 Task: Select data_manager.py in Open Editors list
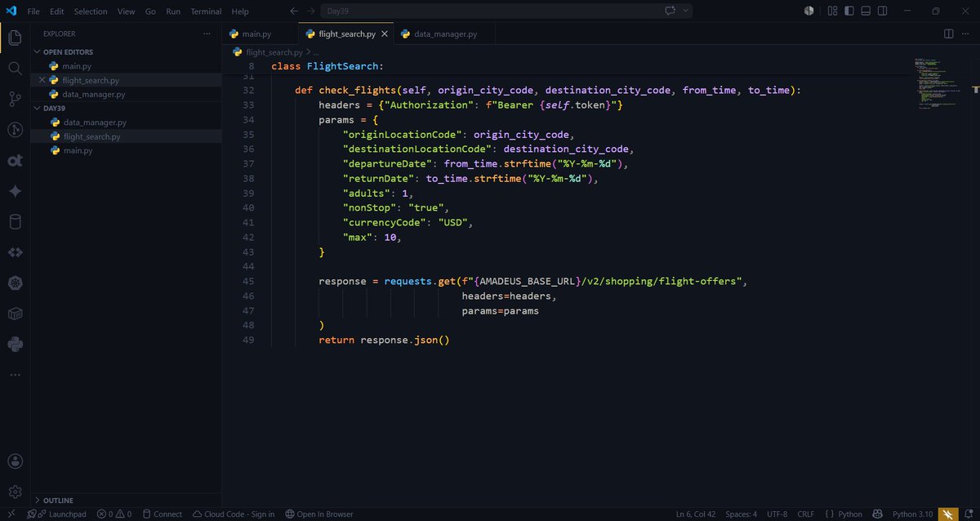coord(127,94)
